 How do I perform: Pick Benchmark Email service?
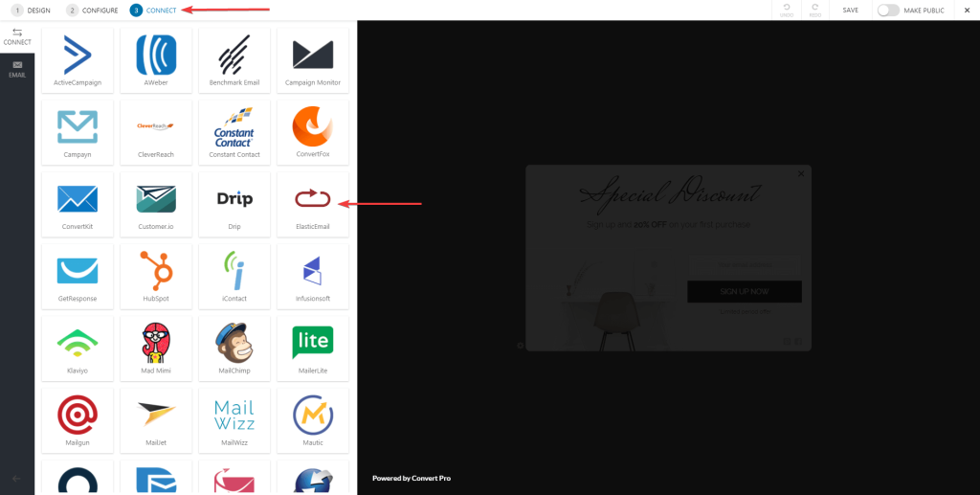(234, 60)
